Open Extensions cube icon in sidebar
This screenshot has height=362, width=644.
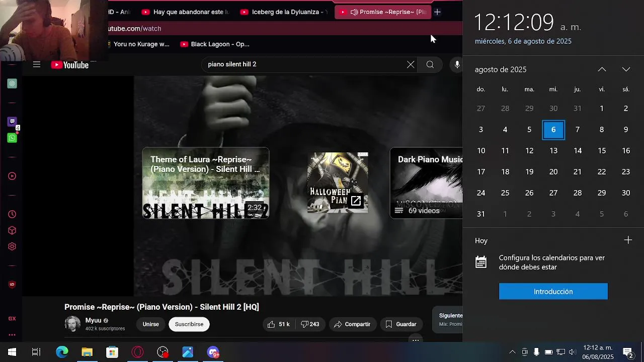pos(12,230)
